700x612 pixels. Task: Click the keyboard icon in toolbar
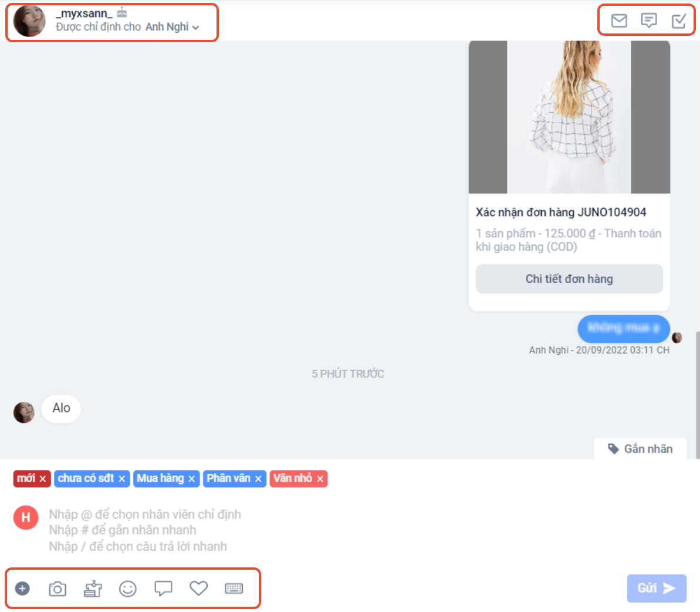pos(234,589)
